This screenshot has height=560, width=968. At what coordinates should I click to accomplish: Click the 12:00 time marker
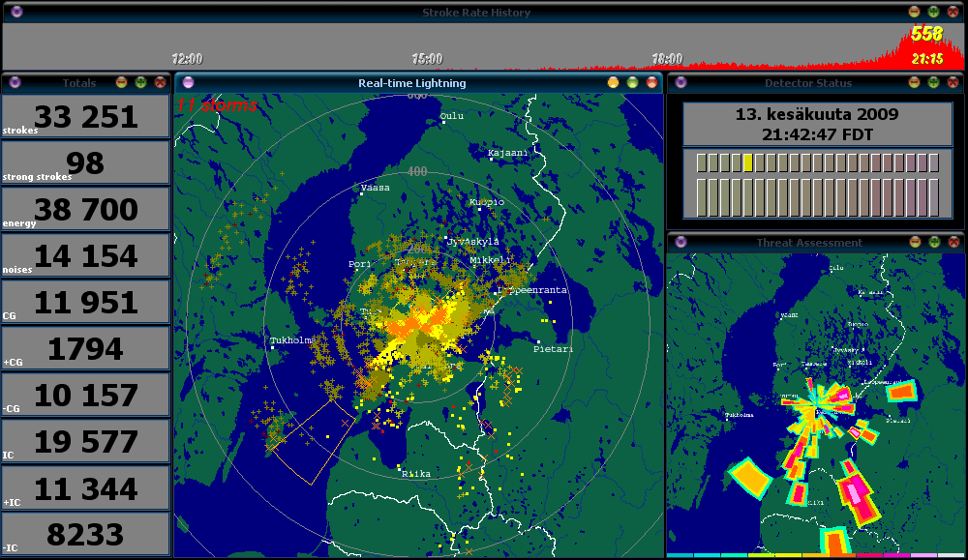click(x=187, y=59)
